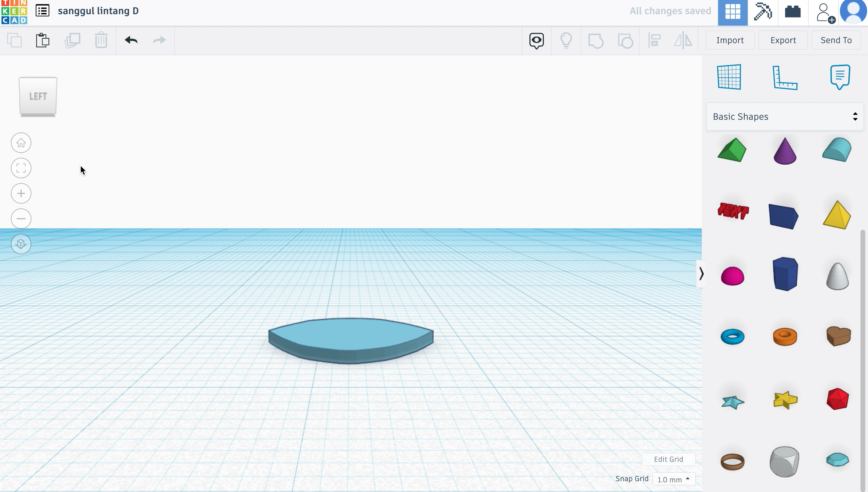Select the red Icosahedron shape
The width and height of the screenshot is (868, 492).
pos(838,399)
